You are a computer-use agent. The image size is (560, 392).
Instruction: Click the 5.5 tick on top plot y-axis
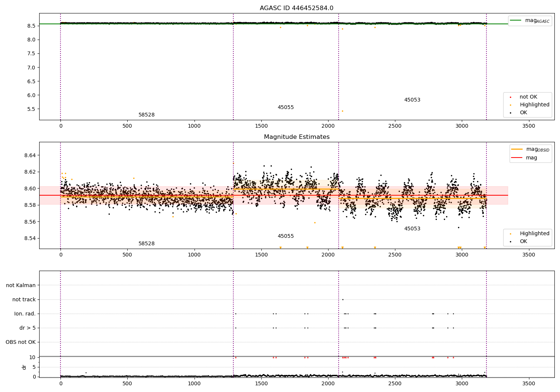point(31,109)
